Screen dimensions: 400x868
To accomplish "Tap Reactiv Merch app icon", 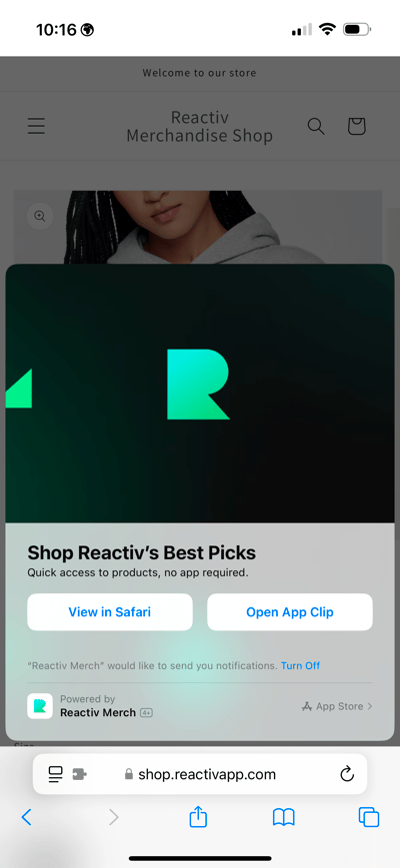I will [x=40, y=706].
